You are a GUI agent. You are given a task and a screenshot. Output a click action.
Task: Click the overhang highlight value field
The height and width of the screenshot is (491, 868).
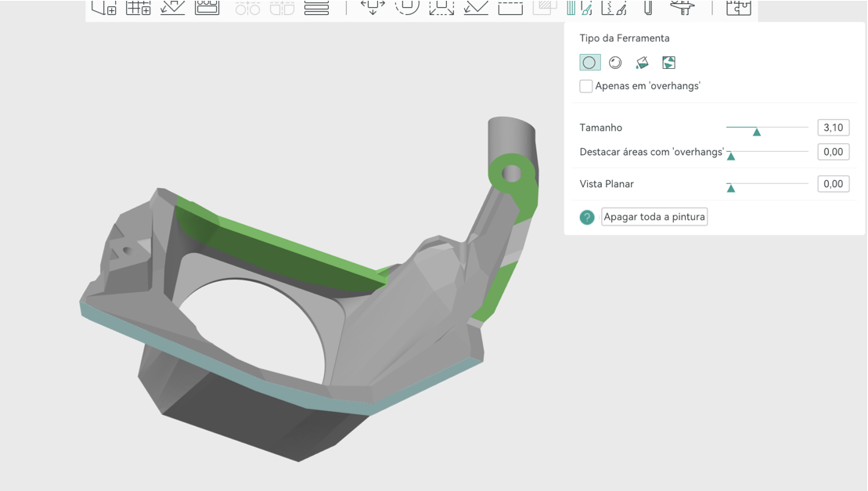pyautogui.click(x=833, y=152)
